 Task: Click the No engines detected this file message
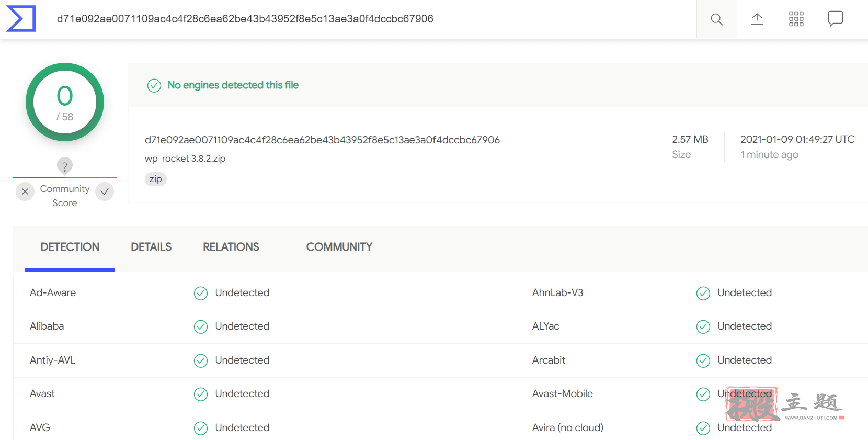pyautogui.click(x=233, y=85)
